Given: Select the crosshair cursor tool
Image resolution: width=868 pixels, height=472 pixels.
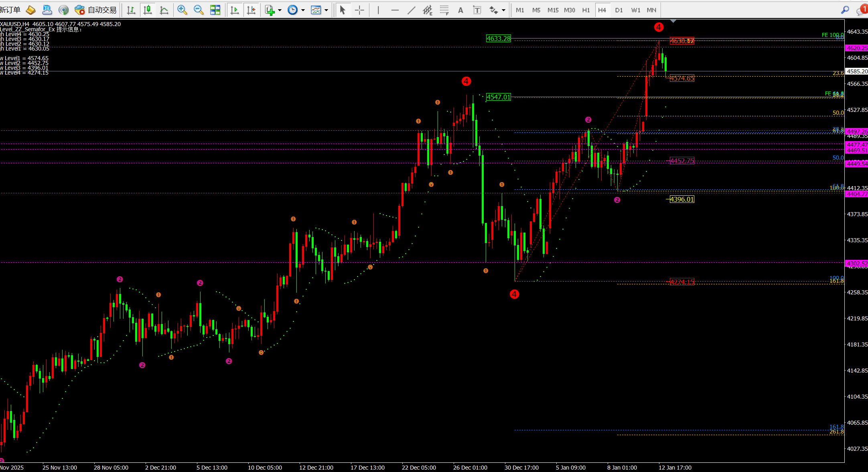Looking at the screenshot, I should tap(359, 10).
